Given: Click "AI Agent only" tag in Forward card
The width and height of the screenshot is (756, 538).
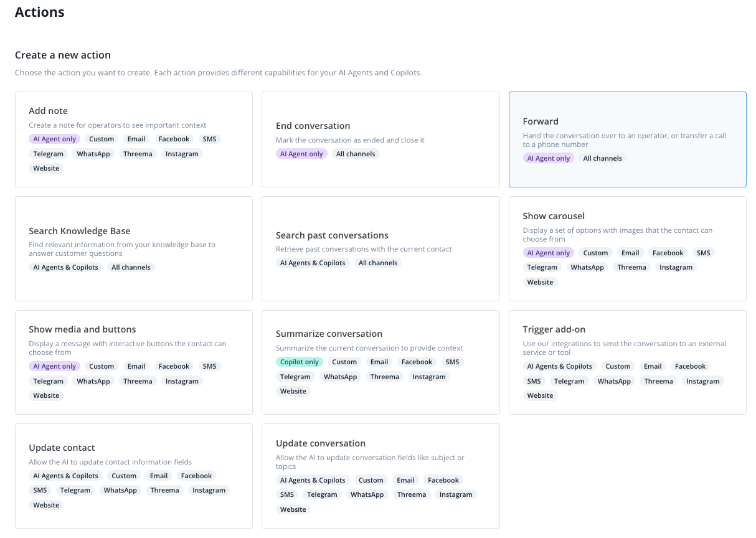Looking at the screenshot, I should click(x=549, y=158).
